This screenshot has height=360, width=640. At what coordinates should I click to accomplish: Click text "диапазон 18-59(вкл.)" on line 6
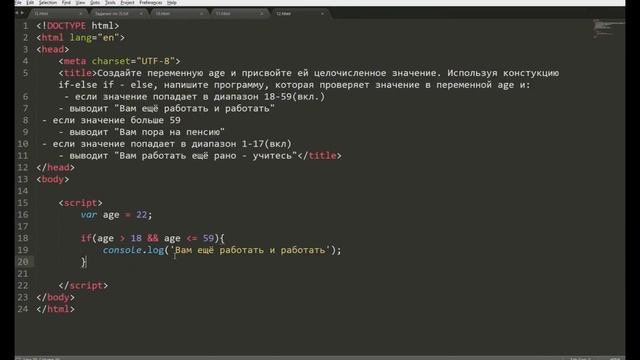coord(269,97)
